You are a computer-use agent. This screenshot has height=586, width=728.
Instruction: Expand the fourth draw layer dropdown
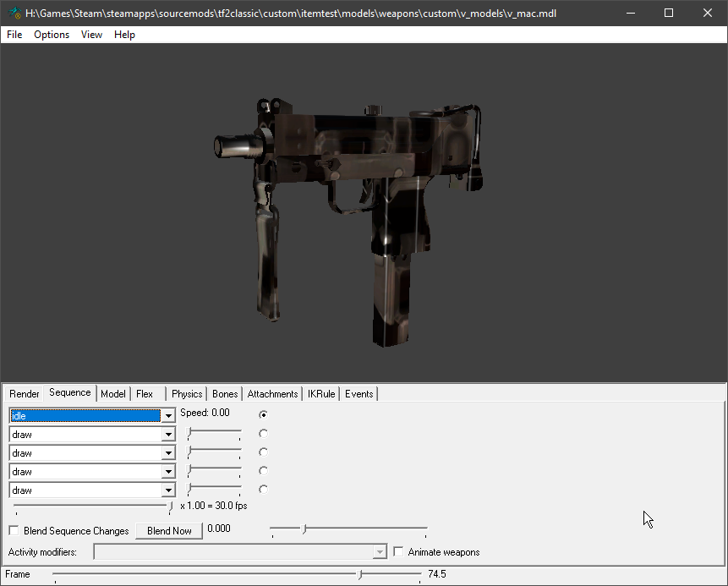click(168, 490)
